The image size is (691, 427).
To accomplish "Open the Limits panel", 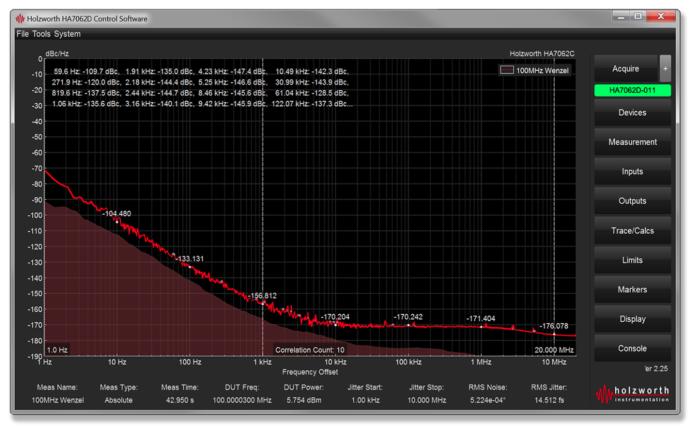I will 632,260.
